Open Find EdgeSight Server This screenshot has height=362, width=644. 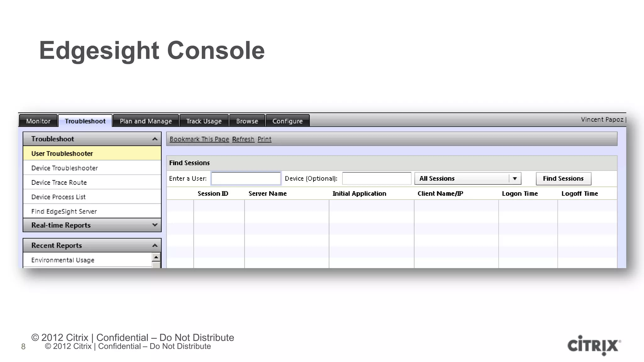[92, 211]
